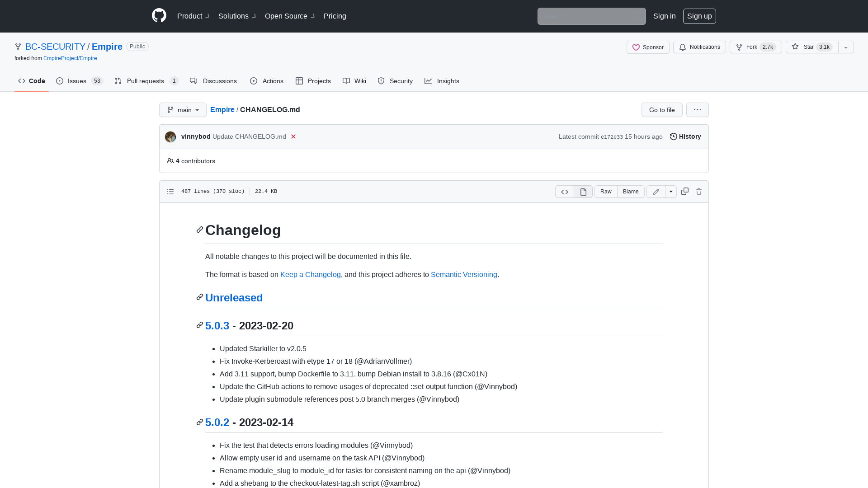Viewport: 868px width, 488px height.
Task: Open the Discussions tab
Action: 213,81
